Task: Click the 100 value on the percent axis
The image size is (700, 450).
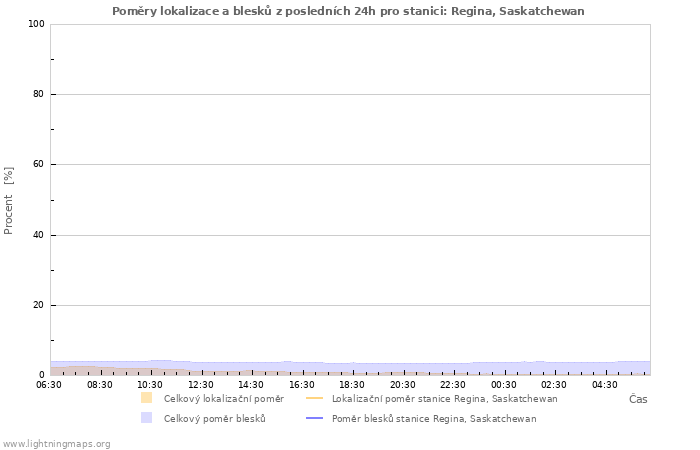Action: [x=37, y=24]
